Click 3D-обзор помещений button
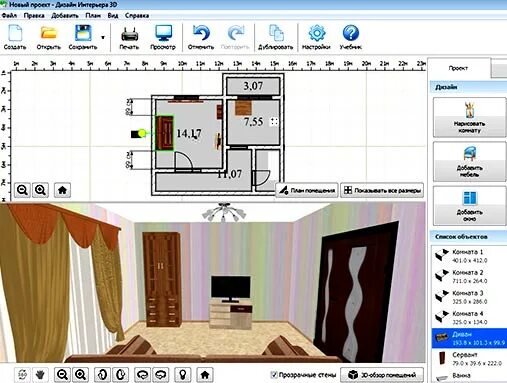The height and width of the screenshot is (383, 507). click(x=382, y=375)
